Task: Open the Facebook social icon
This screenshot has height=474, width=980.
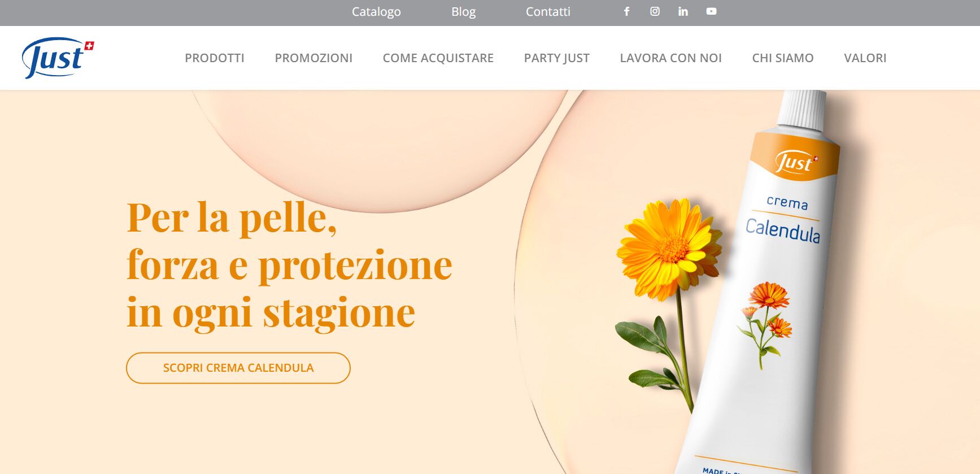Action: [626, 11]
